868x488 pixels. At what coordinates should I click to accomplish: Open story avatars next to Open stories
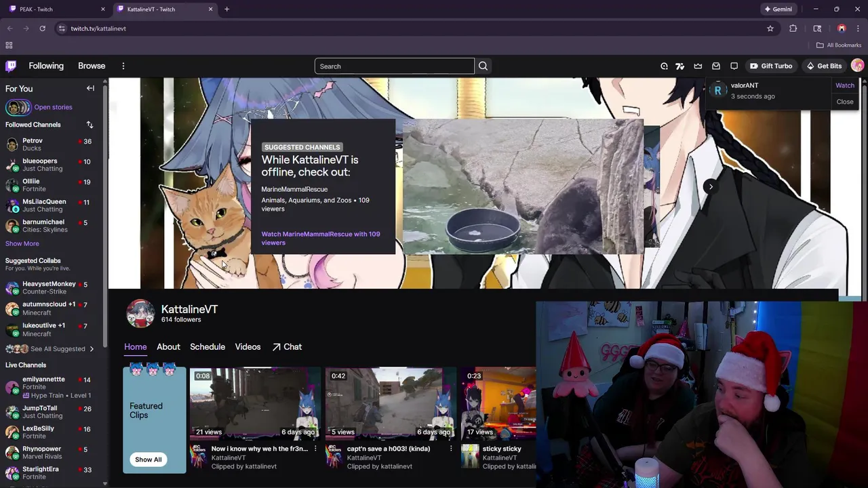[18, 107]
